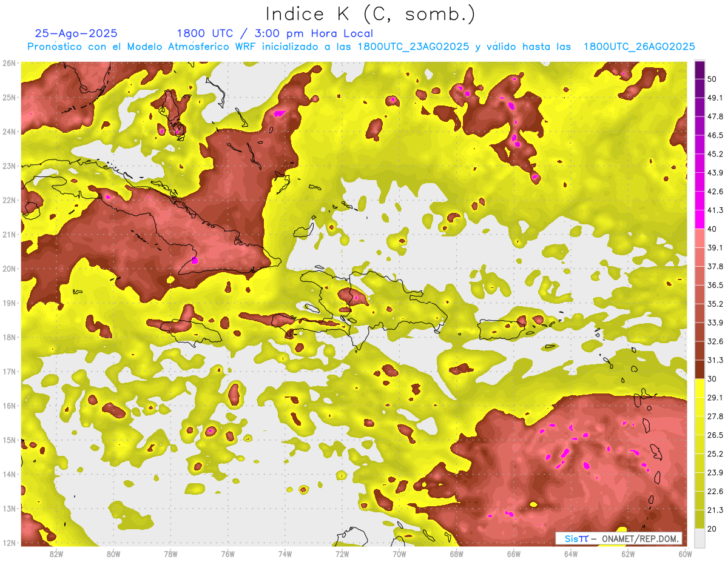Select the latitude label "17N"
Image resolution: width=728 pixels, height=562 pixels.
point(9,372)
